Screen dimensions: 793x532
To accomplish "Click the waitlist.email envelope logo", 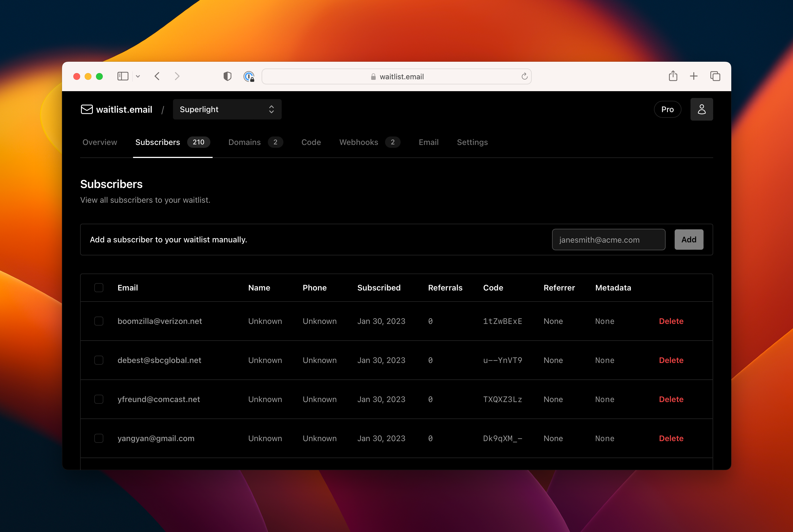I will click(x=87, y=109).
